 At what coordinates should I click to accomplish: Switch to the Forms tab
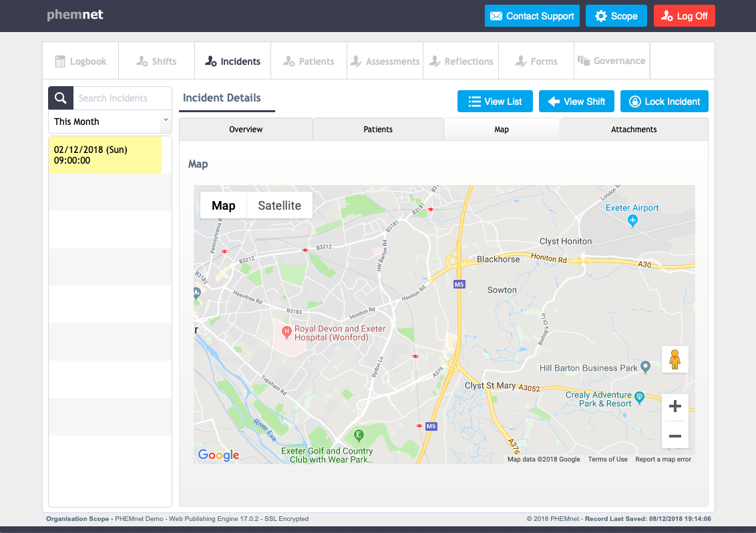(x=536, y=61)
